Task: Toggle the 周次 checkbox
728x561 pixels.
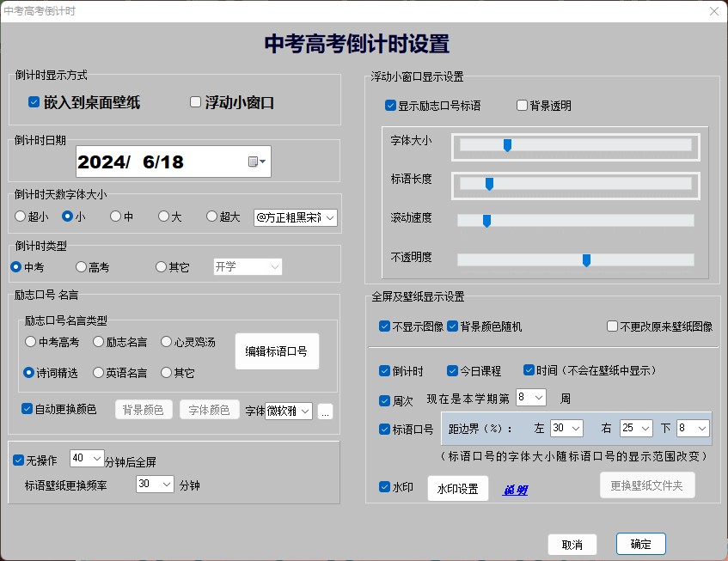Action: tap(384, 400)
